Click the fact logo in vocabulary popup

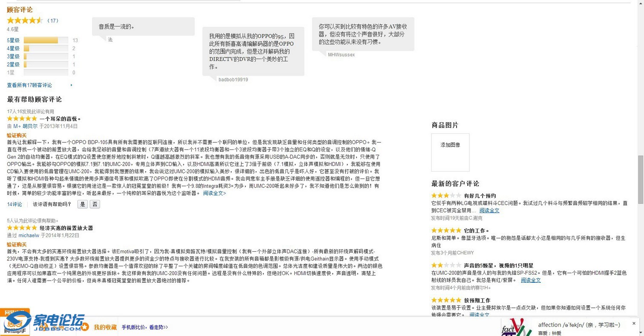click(x=517, y=328)
